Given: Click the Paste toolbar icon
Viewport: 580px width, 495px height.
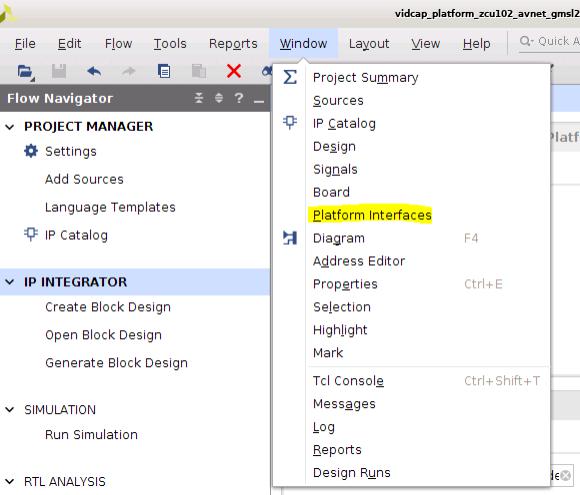Looking at the screenshot, I should pyautogui.click(x=199, y=71).
